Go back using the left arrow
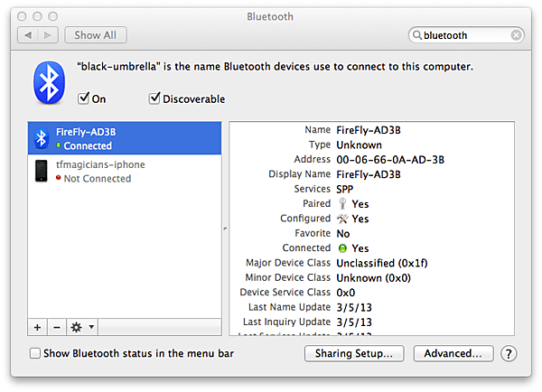Screen dimensions: 542x392 pyautogui.click(x=27, y=35)
